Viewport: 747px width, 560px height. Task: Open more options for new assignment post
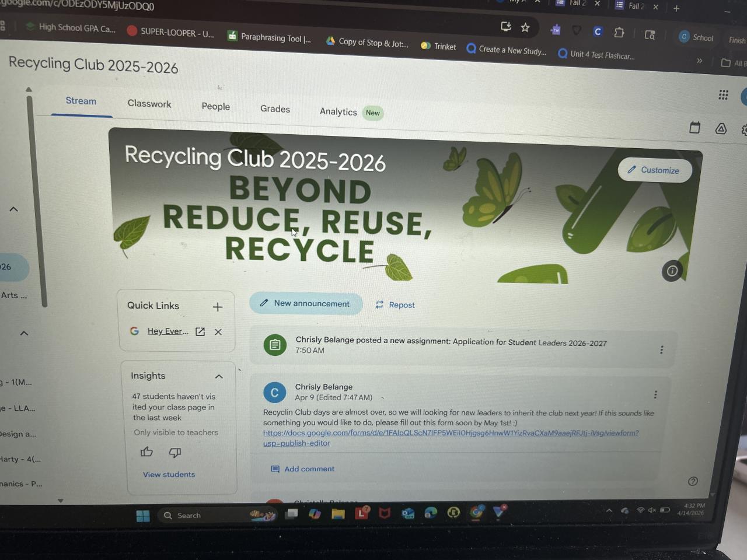[661, 349]
